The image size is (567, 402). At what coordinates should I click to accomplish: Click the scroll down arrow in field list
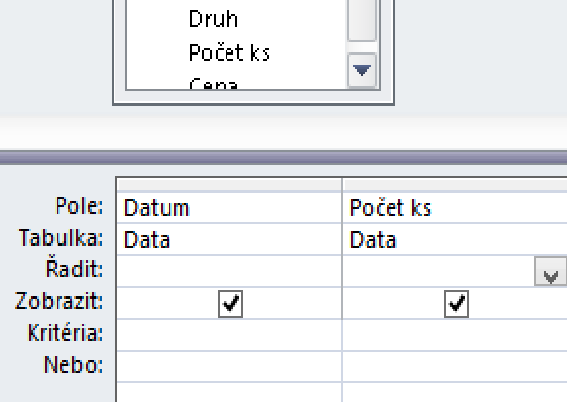(x=362, y=70)
